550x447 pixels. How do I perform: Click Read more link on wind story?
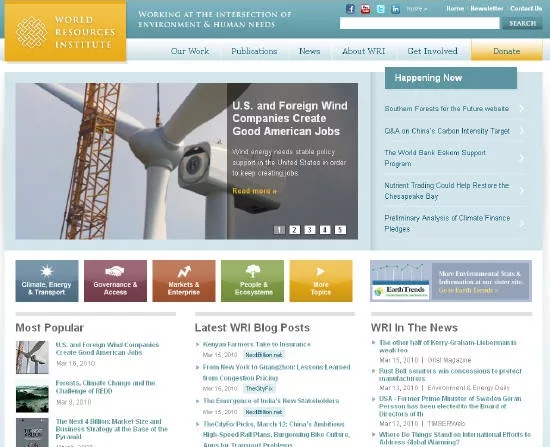(x=254, y=191)
